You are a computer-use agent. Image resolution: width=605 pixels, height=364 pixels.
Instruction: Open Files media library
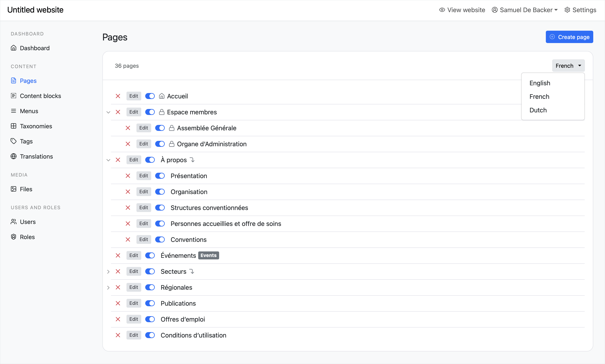(26, 189)
